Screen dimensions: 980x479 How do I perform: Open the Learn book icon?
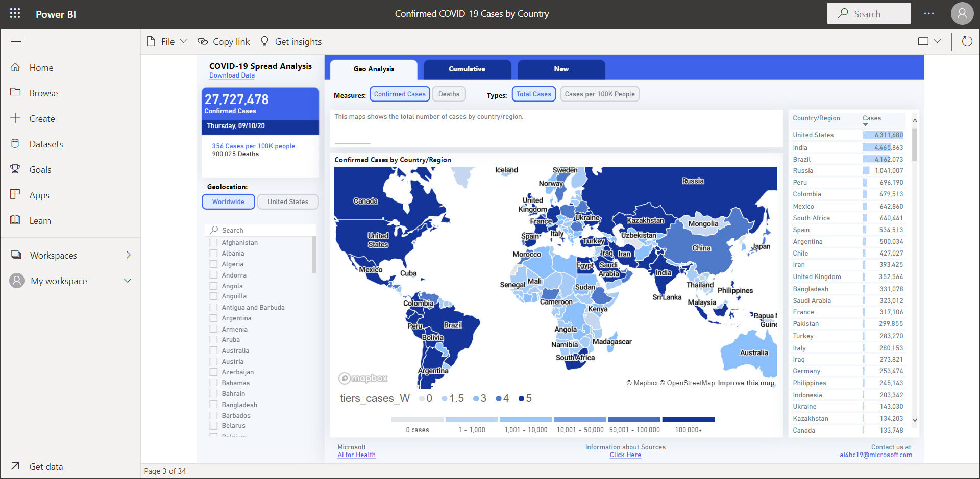coord(15,220)
